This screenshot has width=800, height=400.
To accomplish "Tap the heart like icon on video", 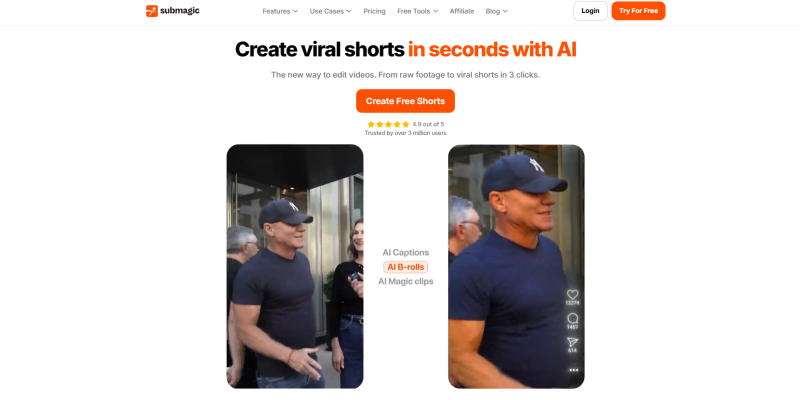I will [x=572, y=294].
